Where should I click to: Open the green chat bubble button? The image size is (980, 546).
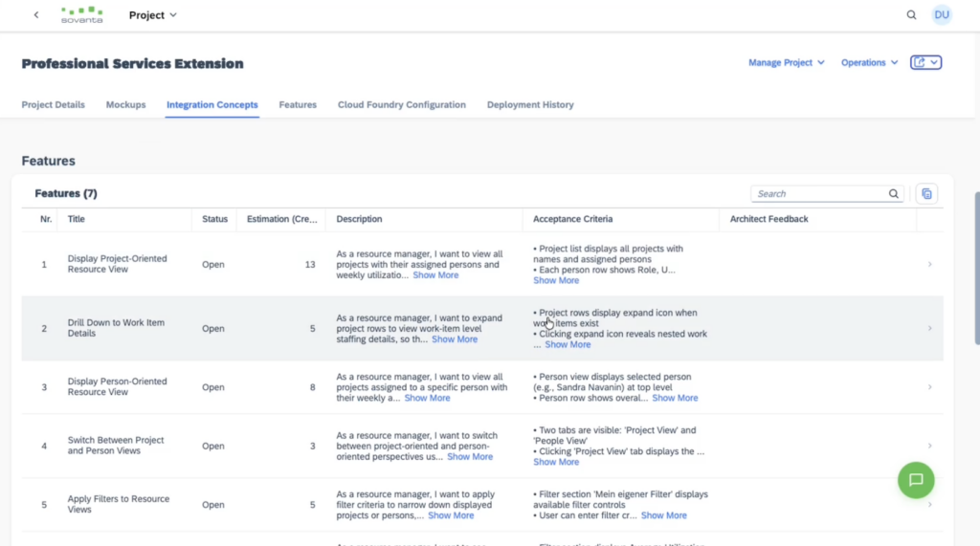916,480
